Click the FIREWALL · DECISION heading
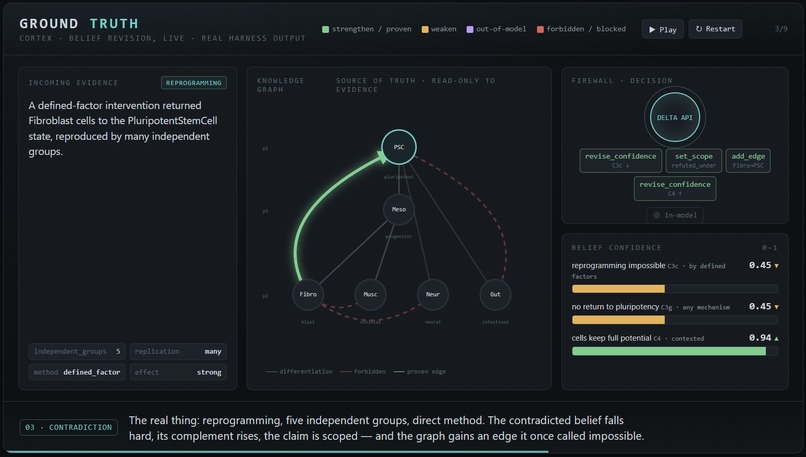The width and height of the screenshot is (806, 457). click(621, 81)
